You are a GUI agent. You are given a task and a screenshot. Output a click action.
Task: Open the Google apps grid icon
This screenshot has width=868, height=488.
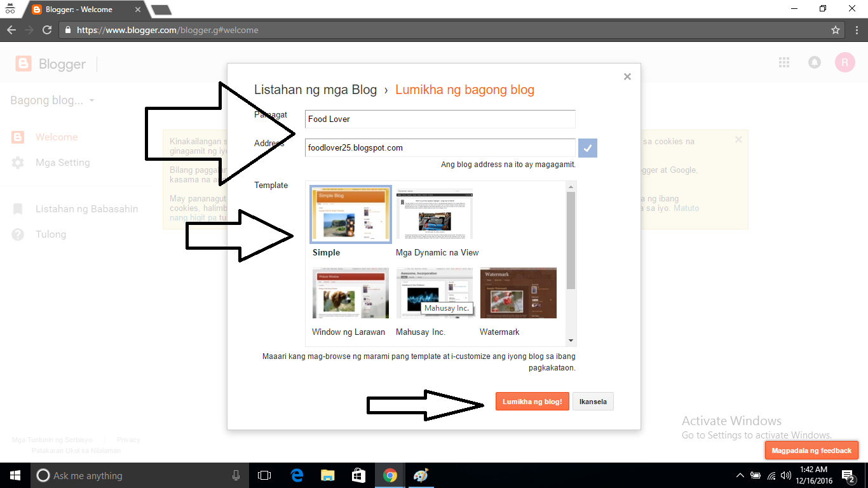coord(783,62)
